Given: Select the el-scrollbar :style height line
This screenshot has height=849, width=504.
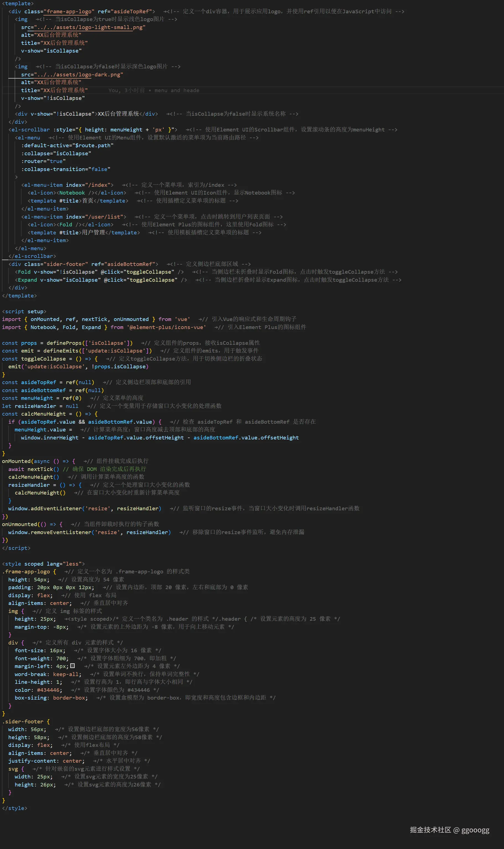Looking at the screenshot, I should 93,130.
